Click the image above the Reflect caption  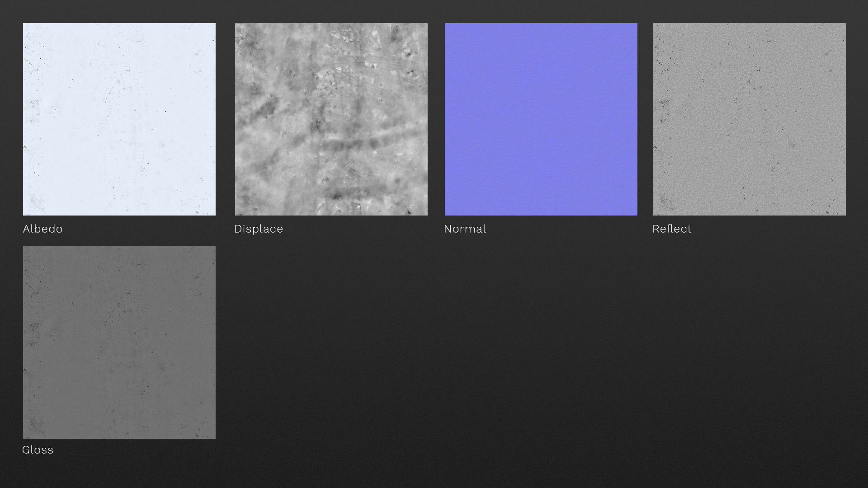coord(749,119)
